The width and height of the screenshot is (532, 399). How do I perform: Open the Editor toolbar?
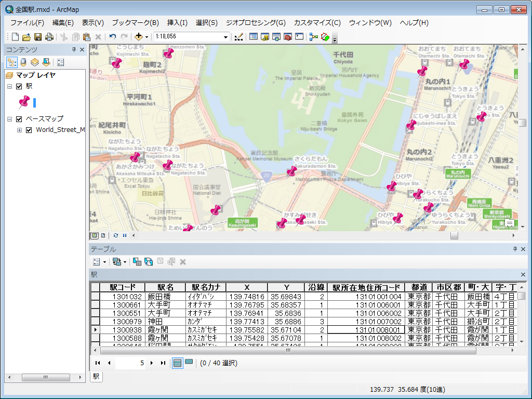[x=238, y=37]
